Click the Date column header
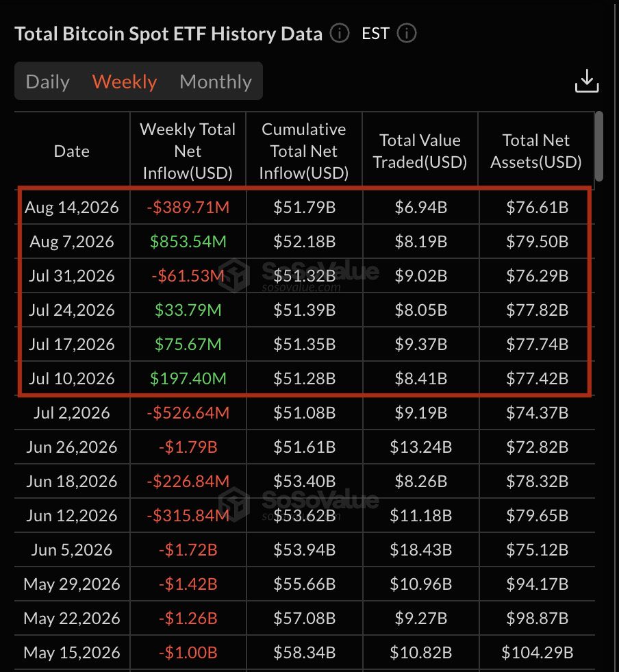The height and width of the screenshot is (672, 619). tap(72, 151)
